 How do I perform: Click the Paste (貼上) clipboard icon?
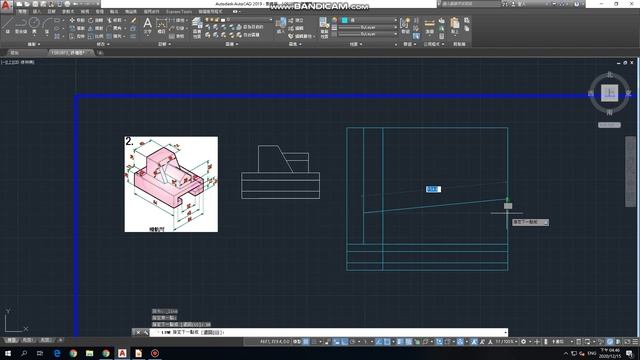pos(455,25)
